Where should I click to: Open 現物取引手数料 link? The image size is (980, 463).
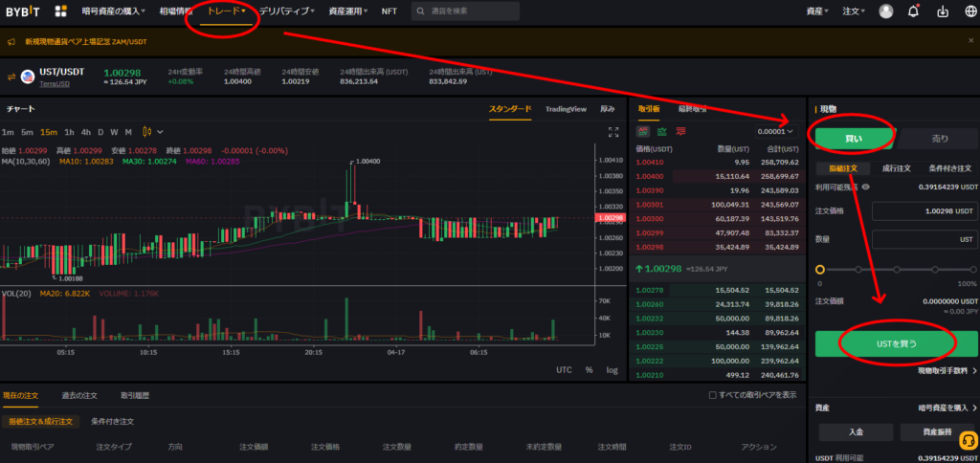[x=947, y=370]
